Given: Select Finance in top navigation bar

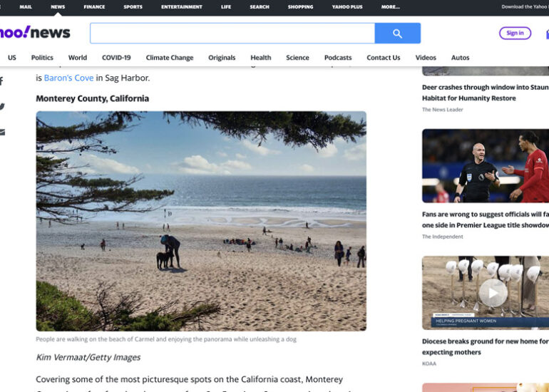Looking at the screenshot, I should (x=94, y=7).
